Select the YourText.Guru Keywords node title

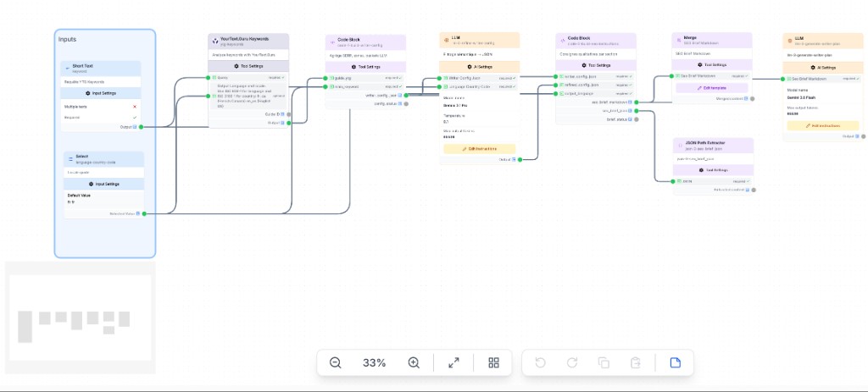245,39
